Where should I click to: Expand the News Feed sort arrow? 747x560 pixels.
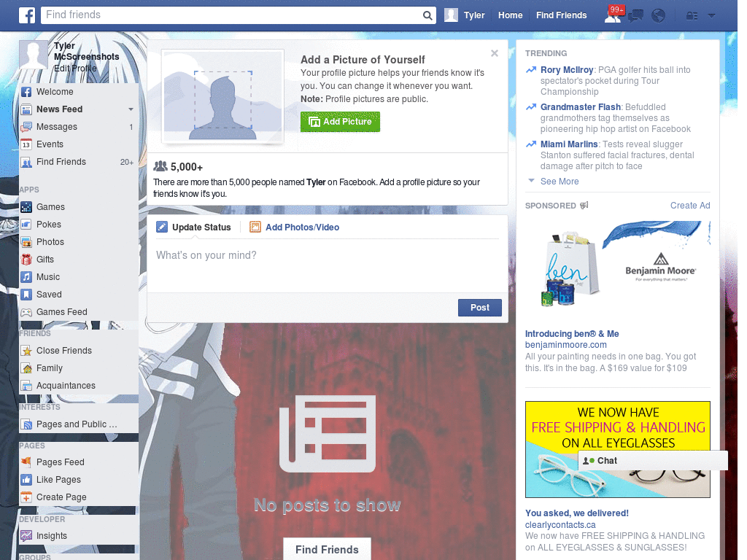tap(131, 109)
